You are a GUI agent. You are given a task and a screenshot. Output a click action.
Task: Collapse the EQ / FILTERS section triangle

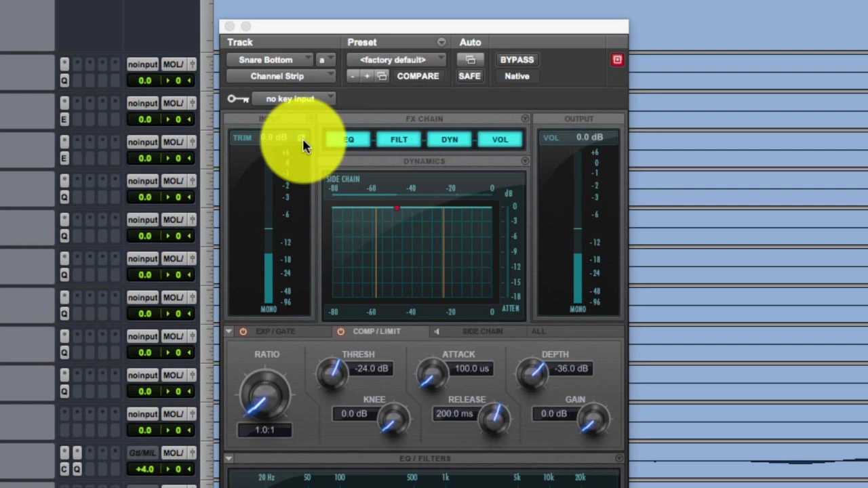click(229, 459)
